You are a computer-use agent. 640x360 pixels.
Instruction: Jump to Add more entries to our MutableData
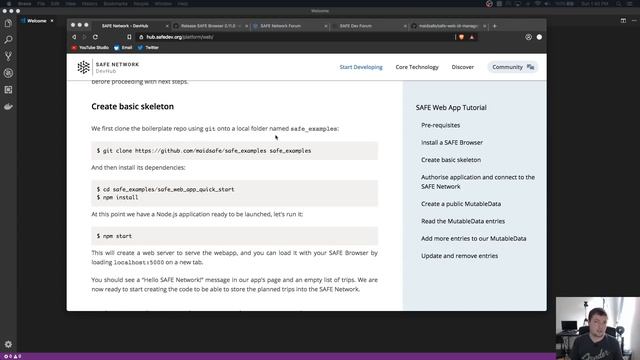(473, 238)
